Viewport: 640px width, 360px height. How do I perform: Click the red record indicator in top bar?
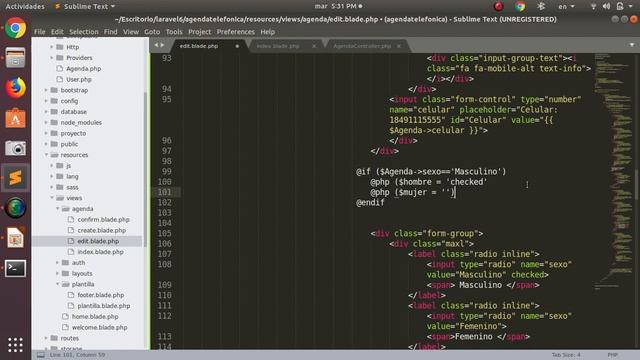coord(498,6)
